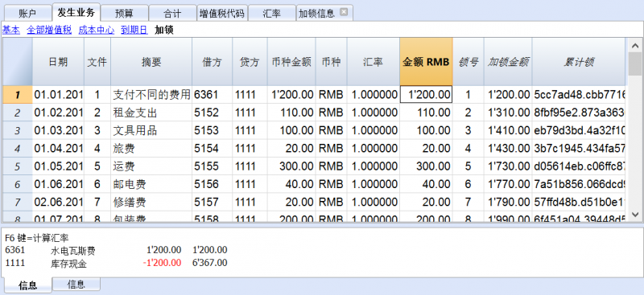This screenshot has height=295, width=644.
Task: Click the 借方 column header
Action: click(212, 62)
